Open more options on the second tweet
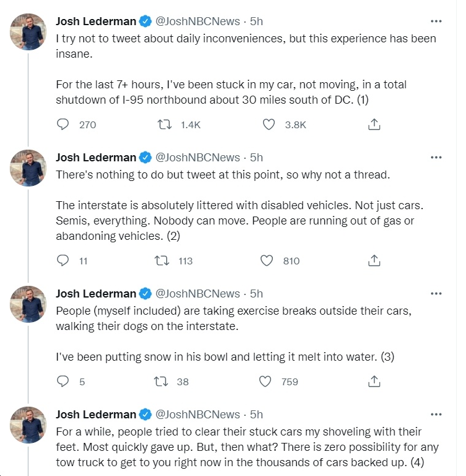Image resolution: width=466 pixels, height=476 pixels. pyautogui.click(x=436, y=157)
